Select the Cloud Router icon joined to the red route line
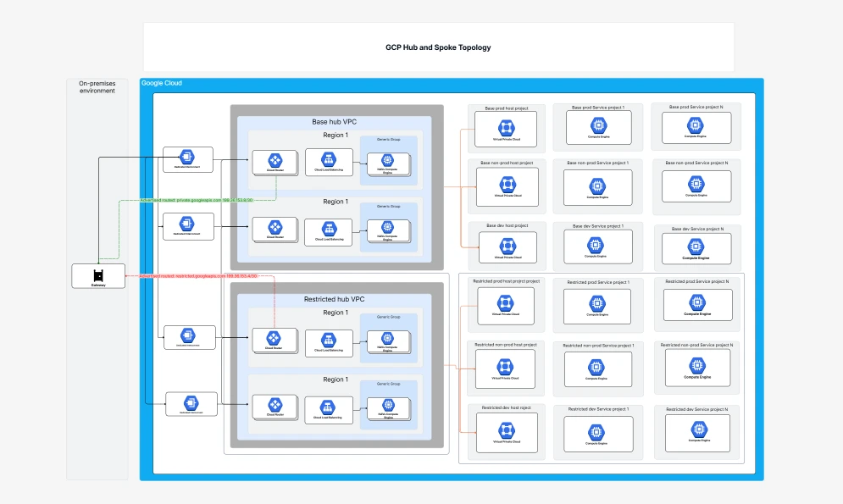 click(274, 338)
